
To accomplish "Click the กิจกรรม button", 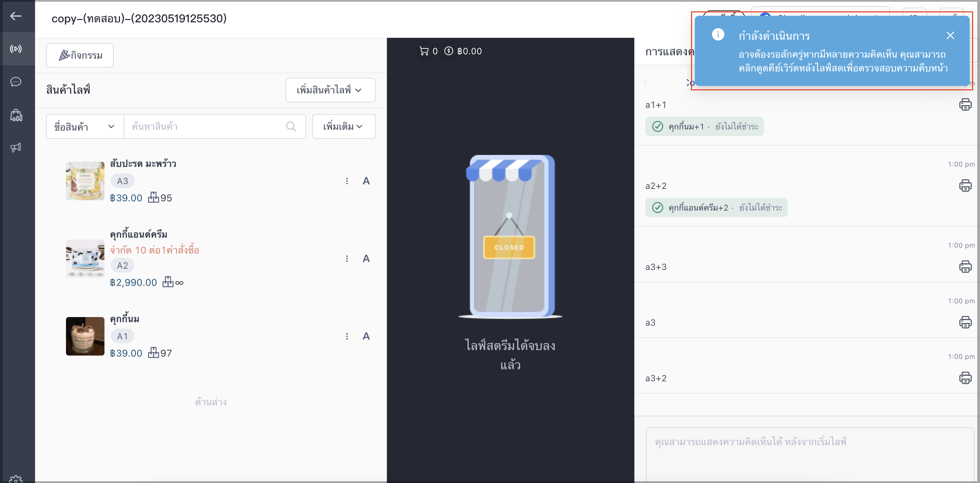I will [80, 56].
